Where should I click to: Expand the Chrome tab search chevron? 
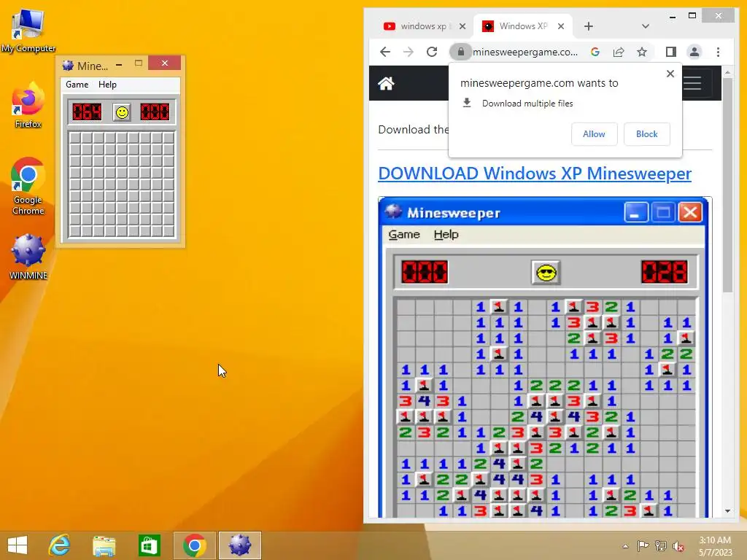click(646, 26)
